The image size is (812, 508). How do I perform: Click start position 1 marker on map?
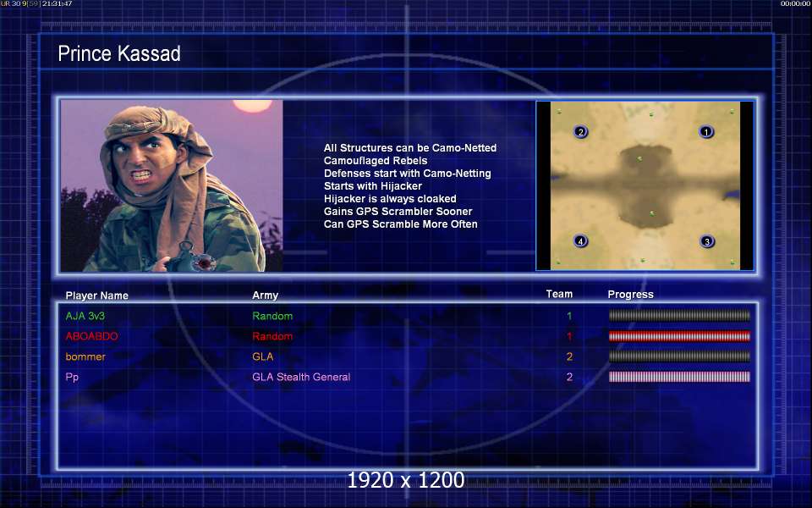705,132
